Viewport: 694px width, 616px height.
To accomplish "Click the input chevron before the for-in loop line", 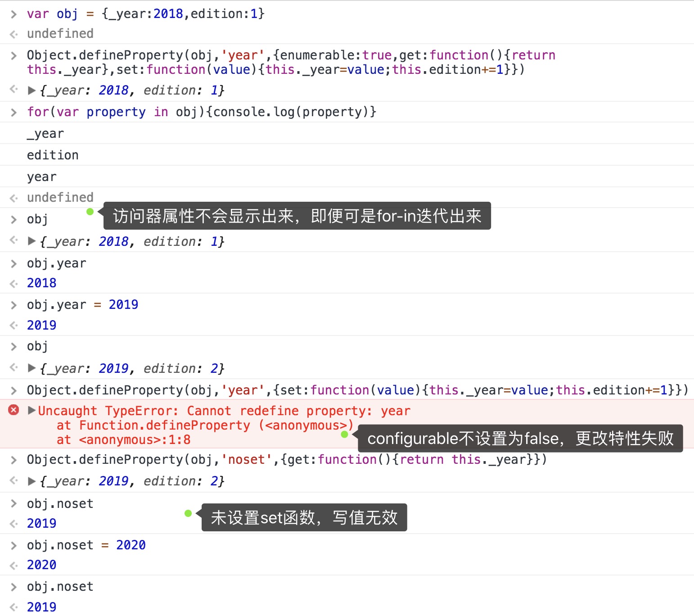I will [14, 112].
